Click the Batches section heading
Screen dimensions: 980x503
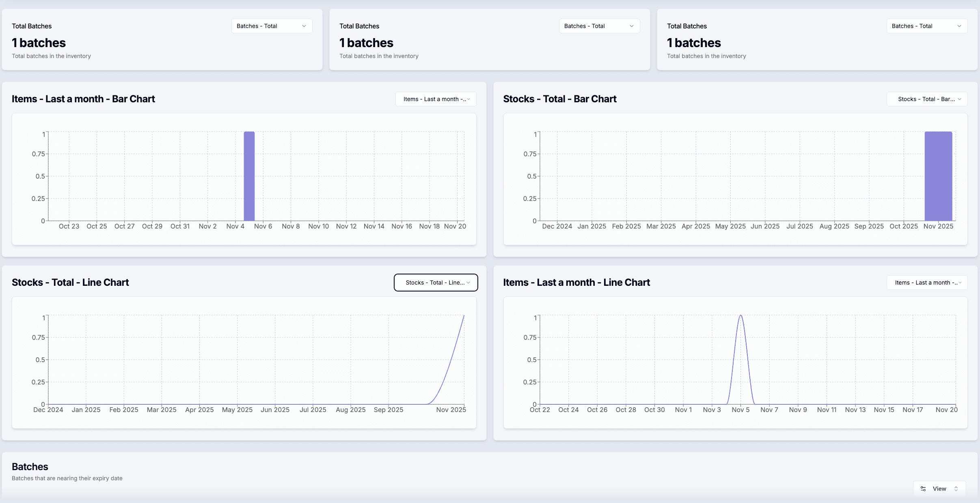(x=30, y=466)
